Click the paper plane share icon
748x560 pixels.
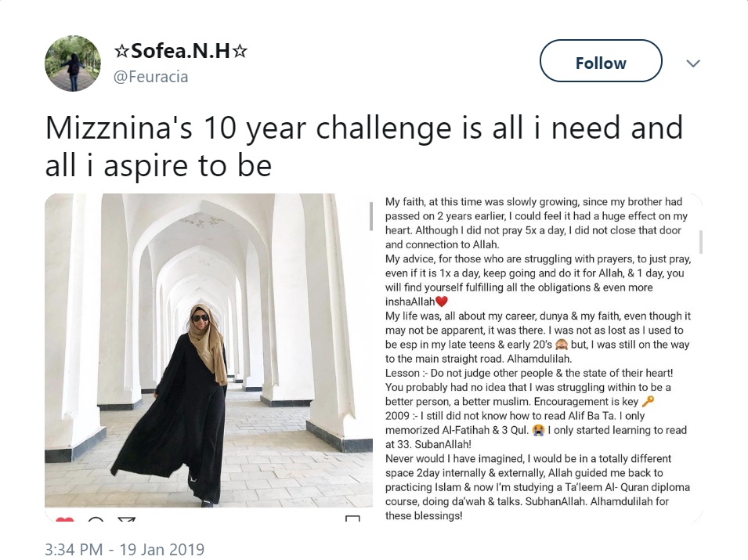[126, 519]
